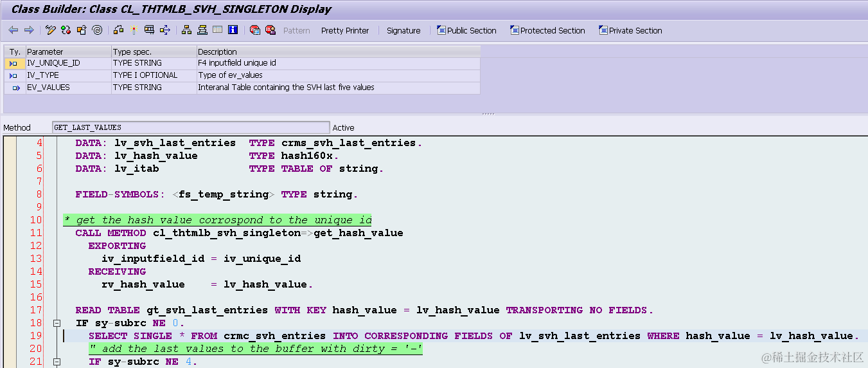Click the Active/Inactive version icon
868x368 pixels.
(x=66, y=30)
